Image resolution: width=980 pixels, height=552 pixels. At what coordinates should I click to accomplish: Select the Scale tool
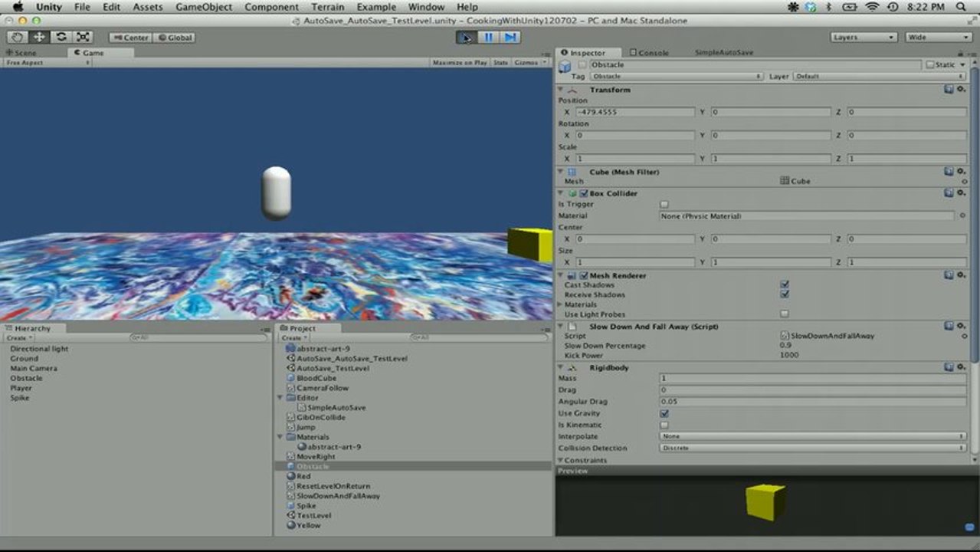pyautogui.click(x=83, y=37)
